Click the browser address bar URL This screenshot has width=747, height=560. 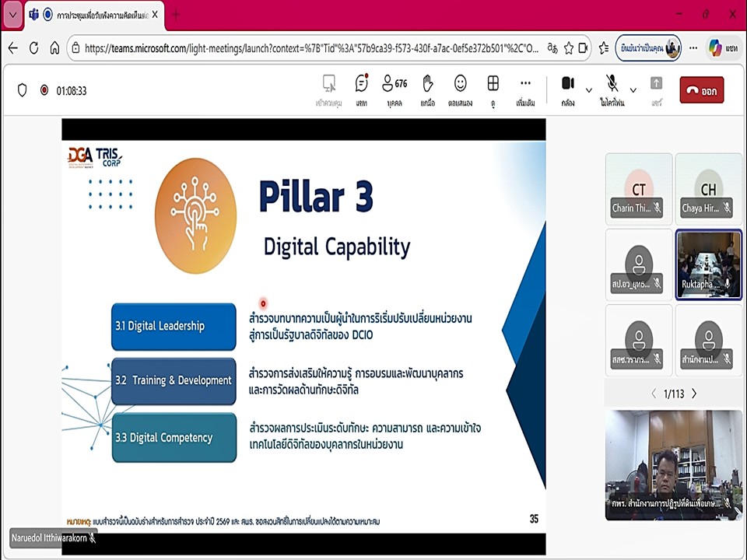311,48
